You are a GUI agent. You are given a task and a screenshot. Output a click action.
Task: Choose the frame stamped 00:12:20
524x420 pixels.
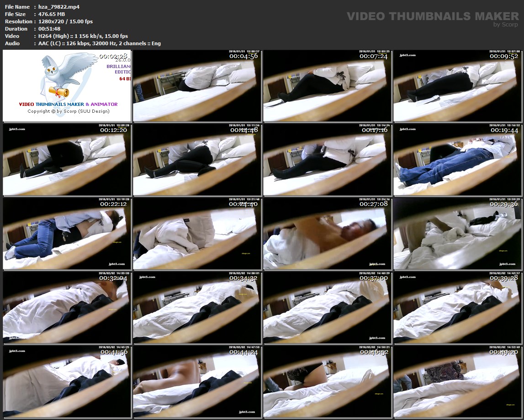[67, 160]
